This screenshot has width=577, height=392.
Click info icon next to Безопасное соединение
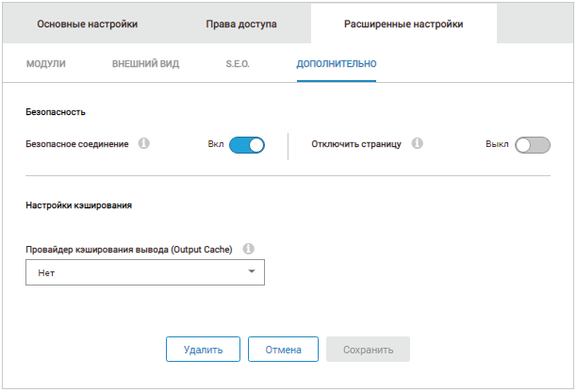coord(144,144)
